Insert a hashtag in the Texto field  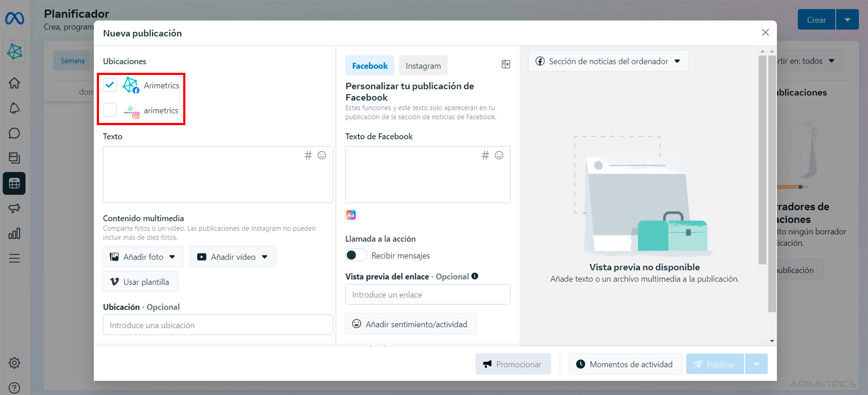(x=309, y=155)
